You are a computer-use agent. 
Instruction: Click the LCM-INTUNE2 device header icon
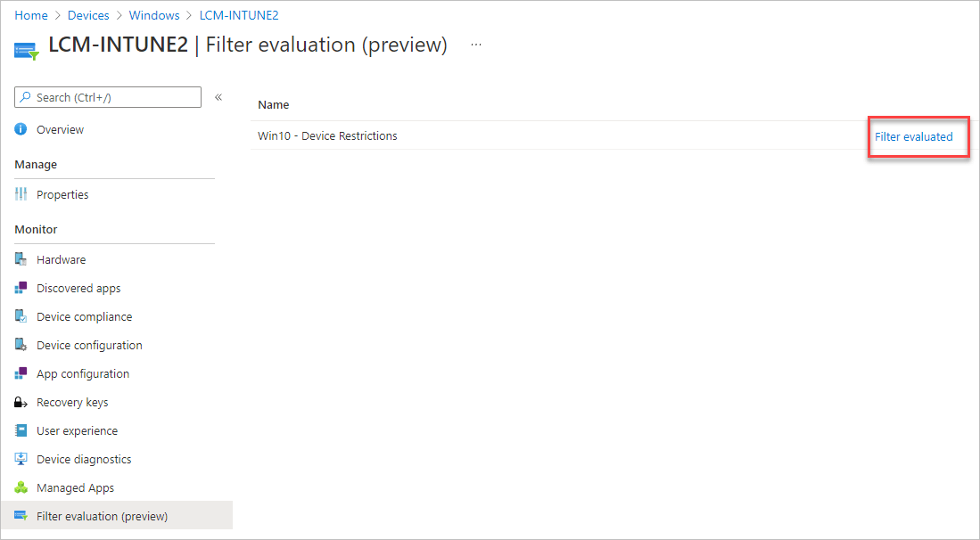pyautogui.click(x=27, y=51)
